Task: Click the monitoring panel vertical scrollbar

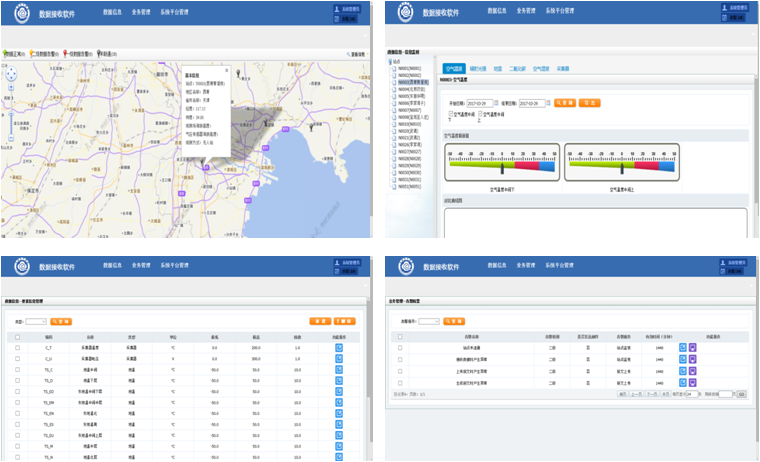Action: [x=757, y=141]
